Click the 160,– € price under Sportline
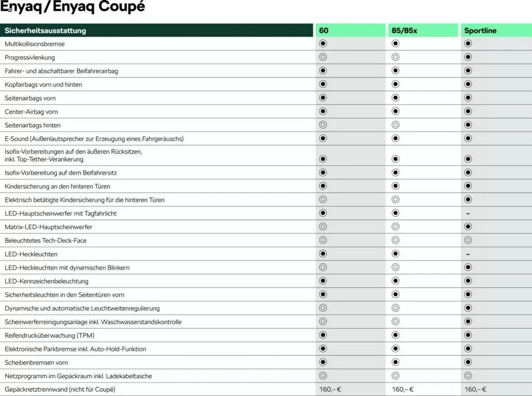Image resolution: width=532 pixels, height=396 pixels. 475,389
